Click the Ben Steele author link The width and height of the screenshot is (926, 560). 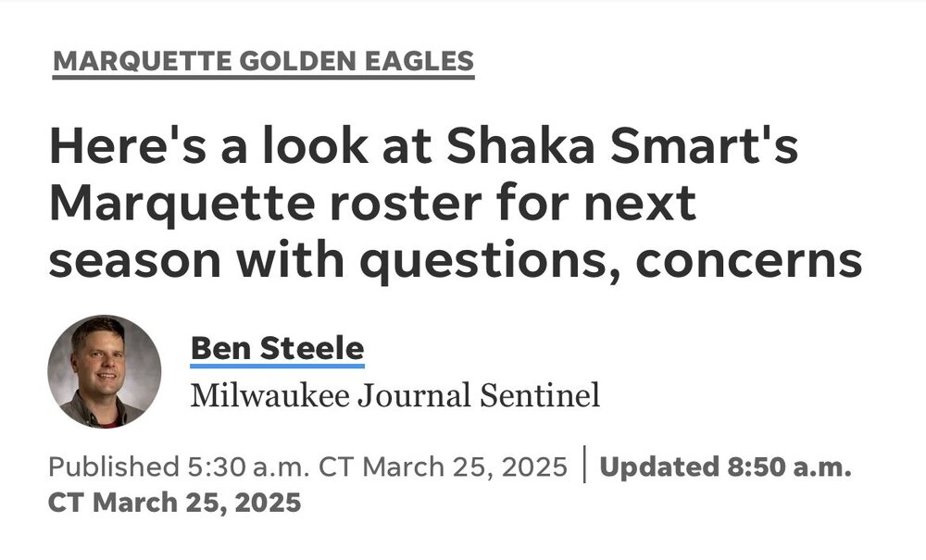[277, 349]
